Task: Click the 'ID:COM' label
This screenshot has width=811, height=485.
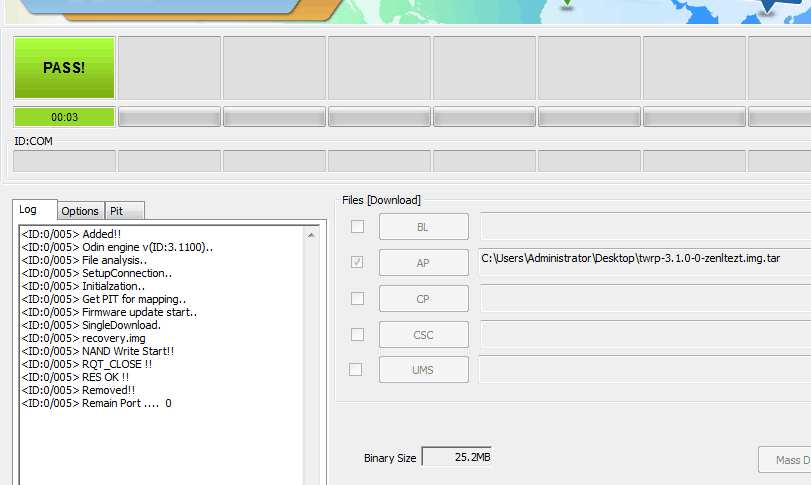Action: 33,141
